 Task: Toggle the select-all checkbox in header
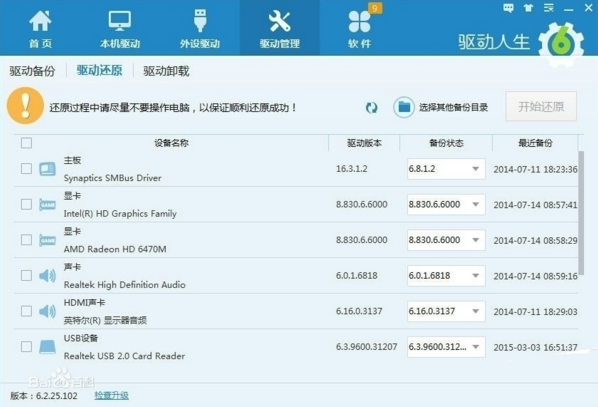[x=26, y=143]
